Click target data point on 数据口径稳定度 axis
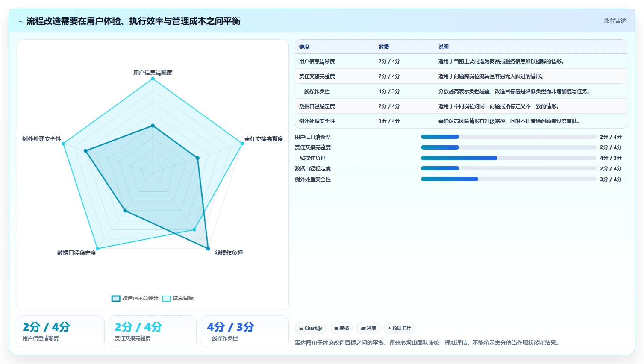644x364 pixels. (x=97, y=249)
